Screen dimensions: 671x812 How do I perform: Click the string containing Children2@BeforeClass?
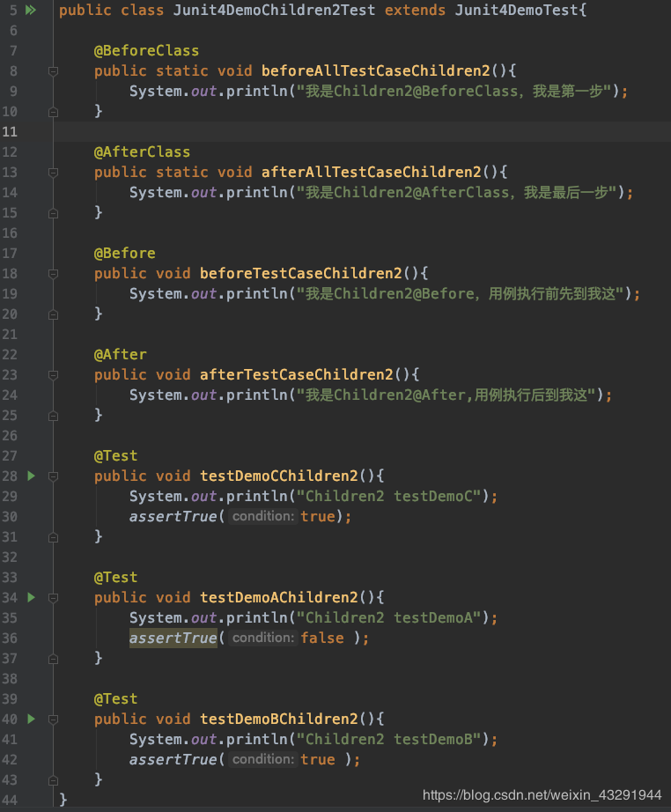454,91
